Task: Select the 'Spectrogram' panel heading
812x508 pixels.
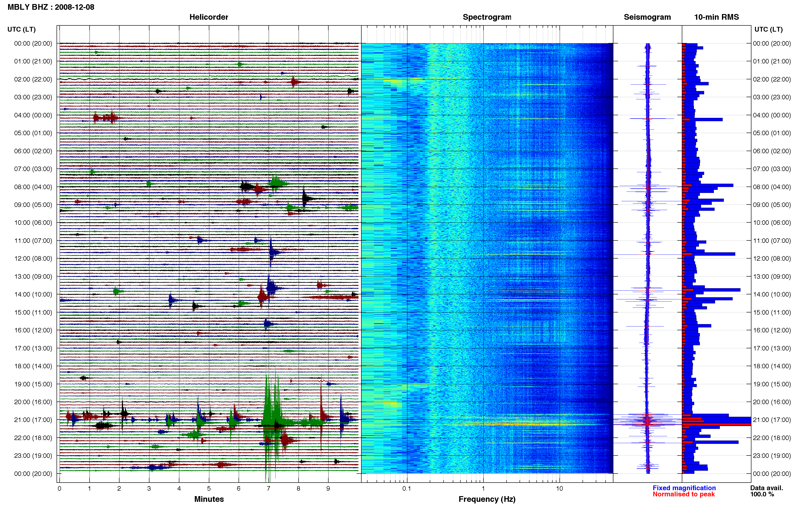Action: [x=487, y=17]
